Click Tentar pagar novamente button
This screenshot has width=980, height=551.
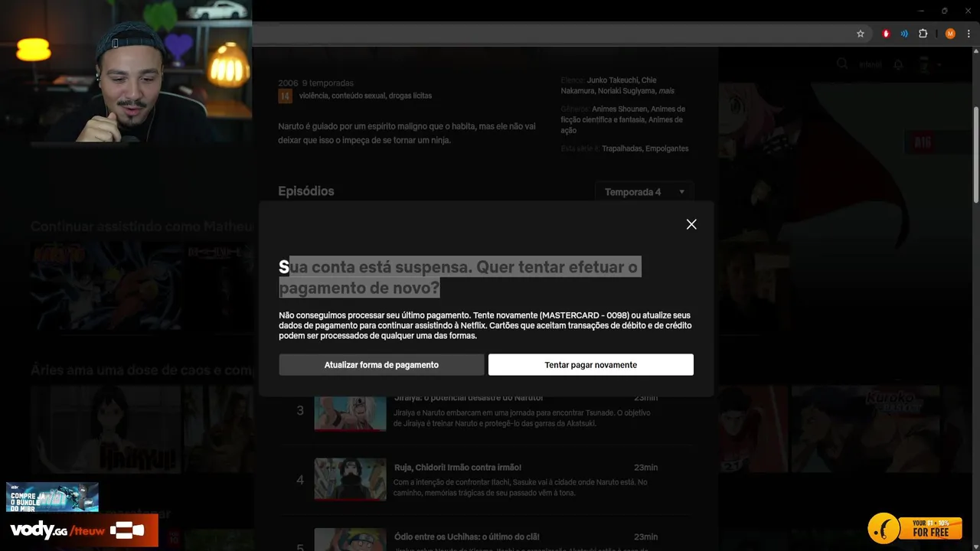(591, 365)
